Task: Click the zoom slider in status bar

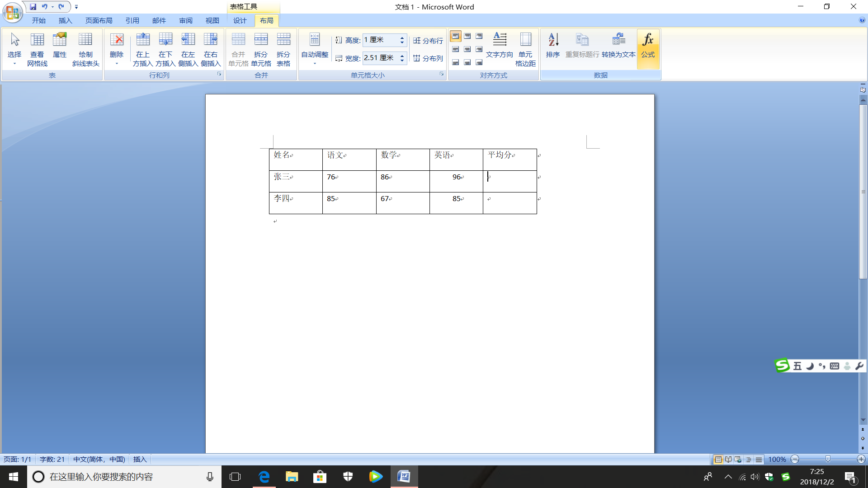Action: (x=828, y=459)
